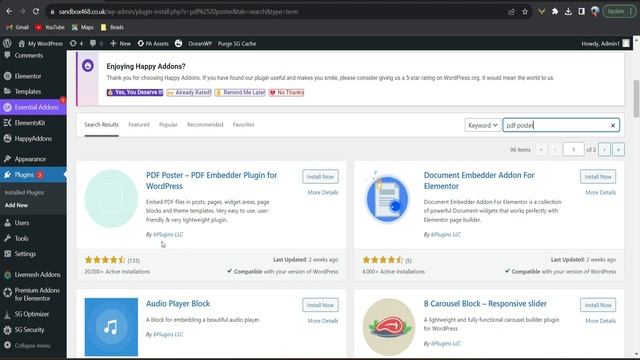Jump to last results page arrow
This screenshot has height=360, width=640.
click(618, 150)
